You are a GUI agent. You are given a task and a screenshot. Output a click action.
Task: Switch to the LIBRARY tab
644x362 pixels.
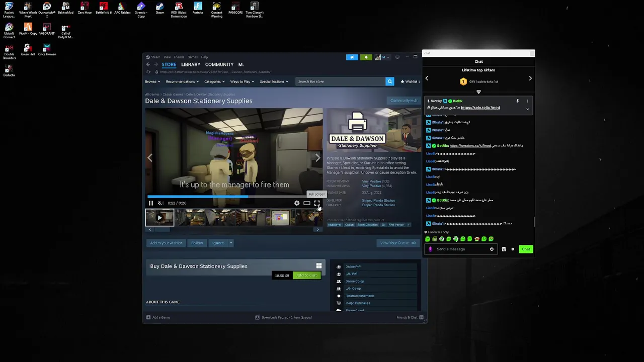click(x=191, y=65)
